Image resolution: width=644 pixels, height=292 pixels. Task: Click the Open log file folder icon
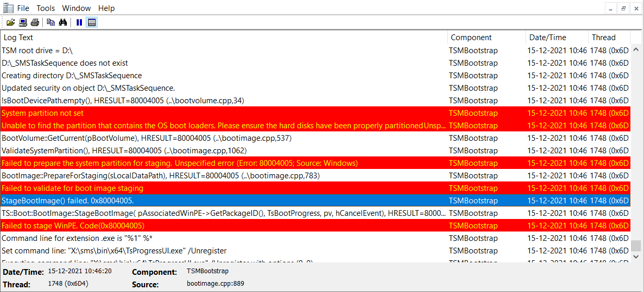[x=10, y=22]
